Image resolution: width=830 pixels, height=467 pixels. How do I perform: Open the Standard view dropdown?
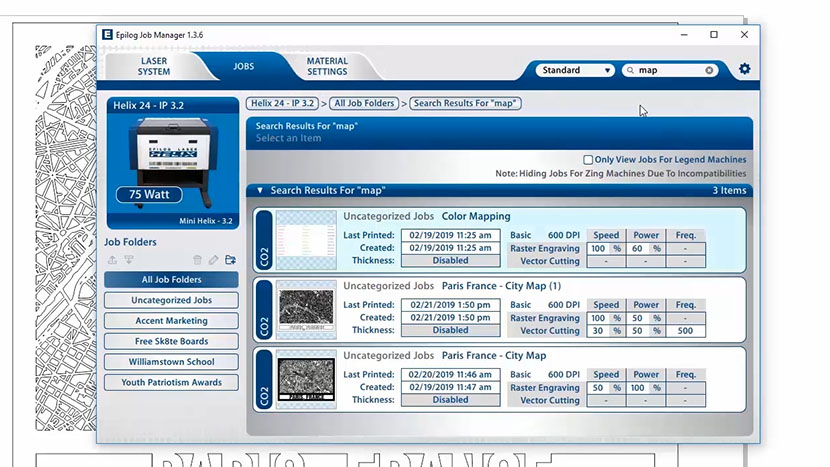pyautogui.click(x=575, y=70)
